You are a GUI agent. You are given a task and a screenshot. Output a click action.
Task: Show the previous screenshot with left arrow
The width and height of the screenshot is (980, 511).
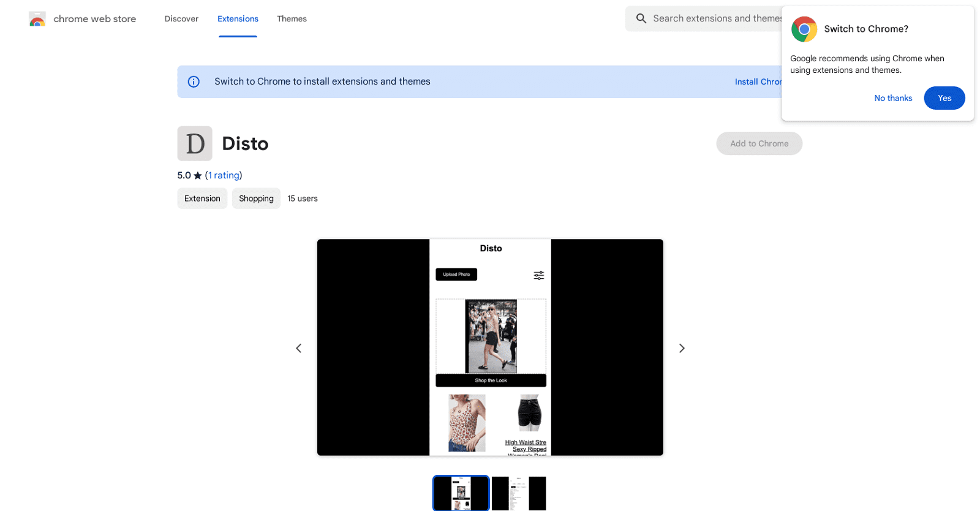click(299, 348)
